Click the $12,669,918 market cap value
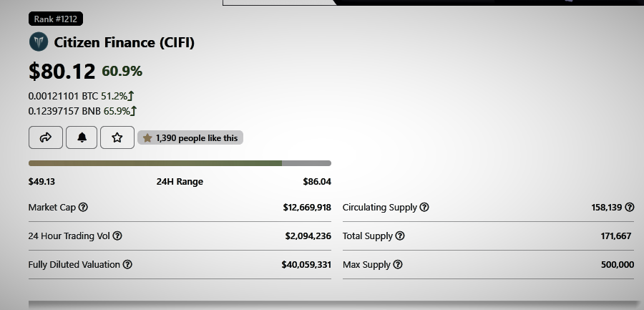Viewport: 644px width, 310px height. 307,207
